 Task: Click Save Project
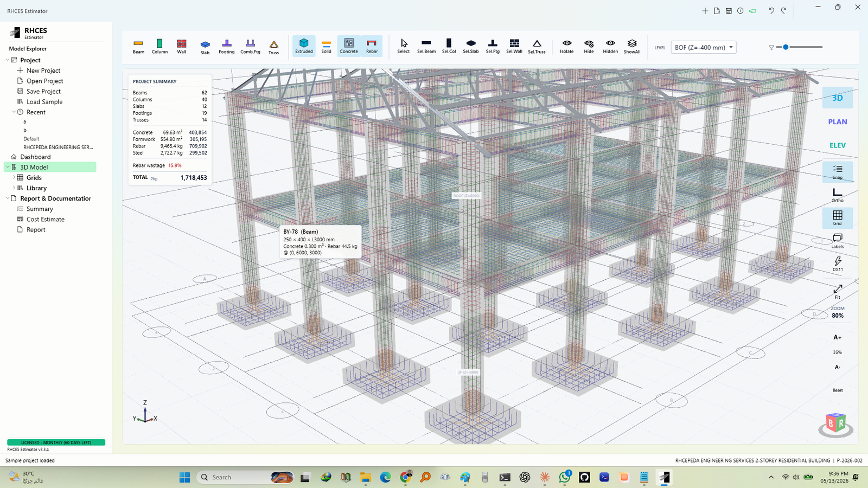(43, 91)
